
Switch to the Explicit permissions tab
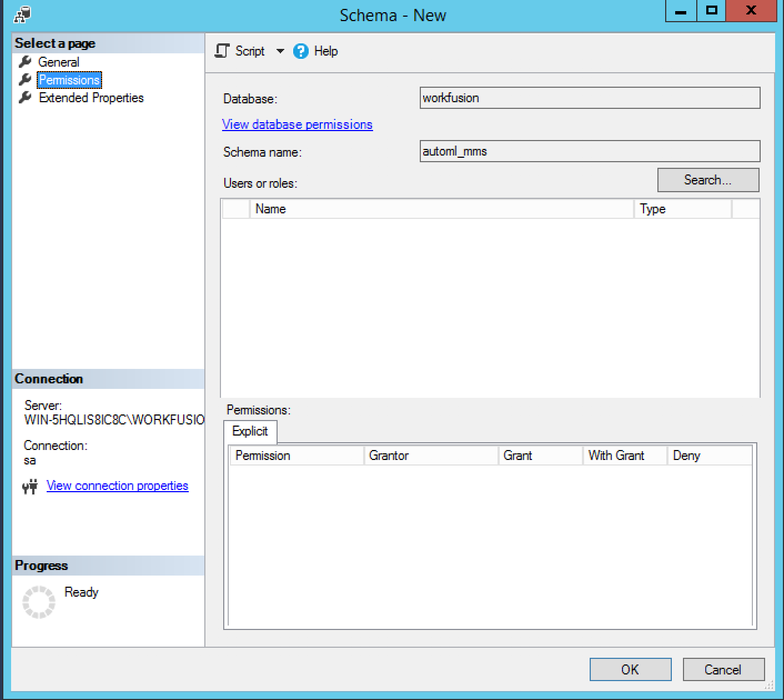(250, 431)
